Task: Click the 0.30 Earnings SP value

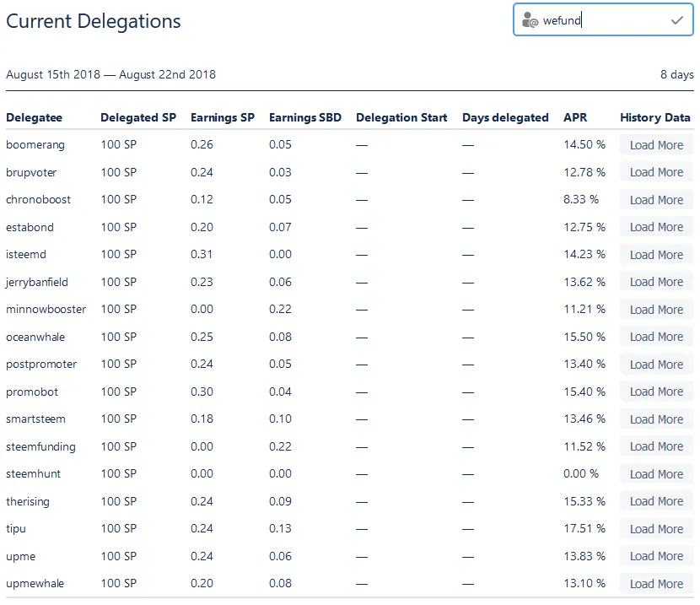Action: [202, 392]
